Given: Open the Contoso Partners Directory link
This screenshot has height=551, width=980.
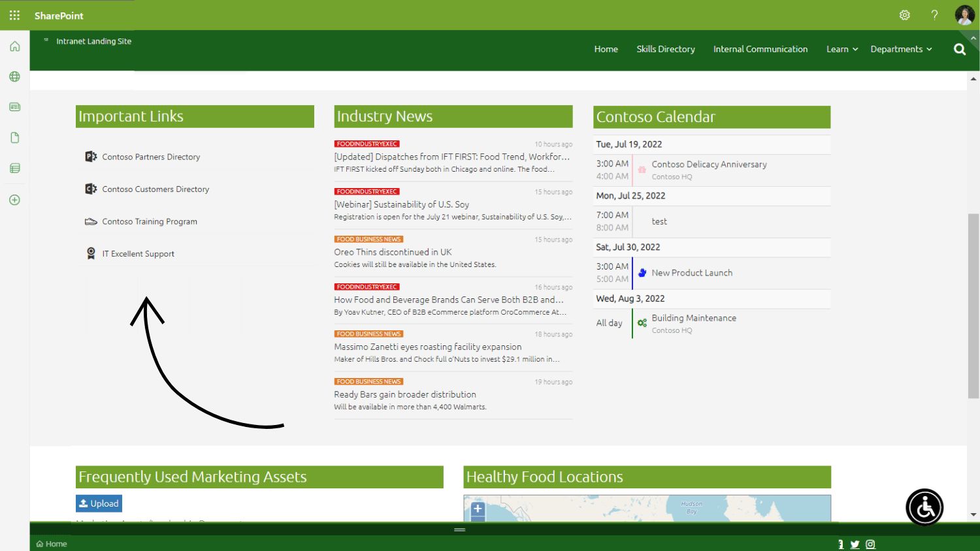Looking at the screenshot, I should click(151, 157).
